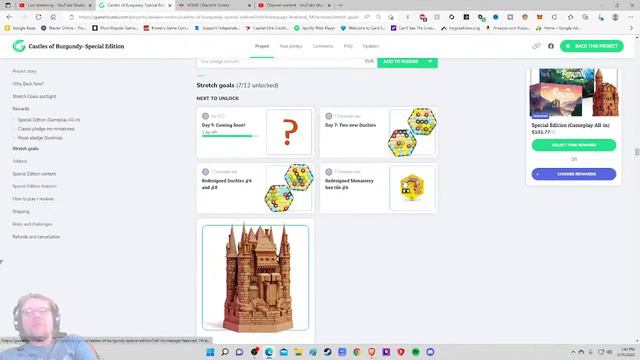Open Microsoft Edge in taskbar
The height and width of the screenshot is (360, 640).
point(269,352)
